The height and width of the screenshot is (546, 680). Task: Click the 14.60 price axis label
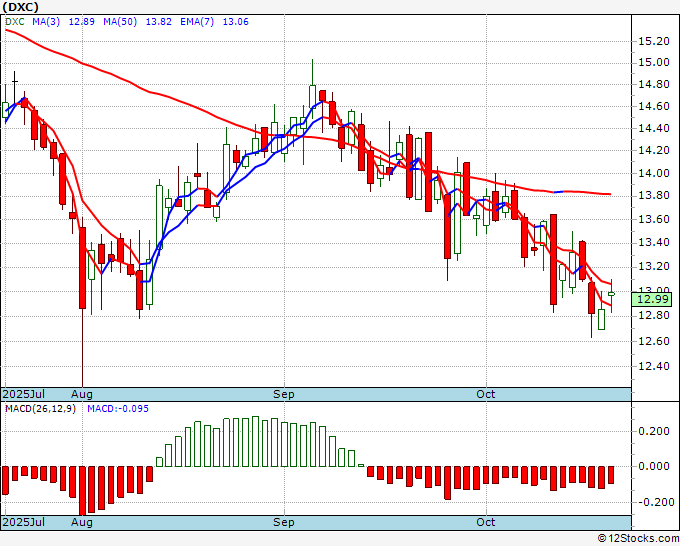(654, 107)
